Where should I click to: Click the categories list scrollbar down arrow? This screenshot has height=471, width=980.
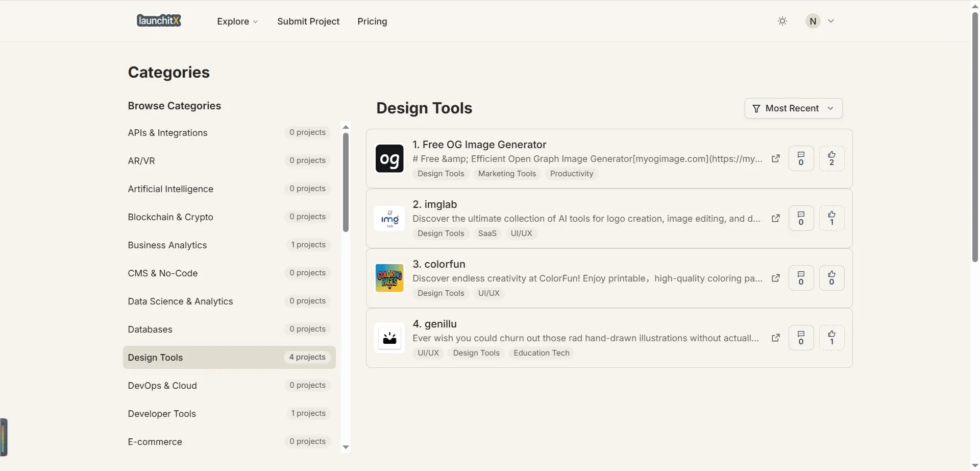click(346, 448)
